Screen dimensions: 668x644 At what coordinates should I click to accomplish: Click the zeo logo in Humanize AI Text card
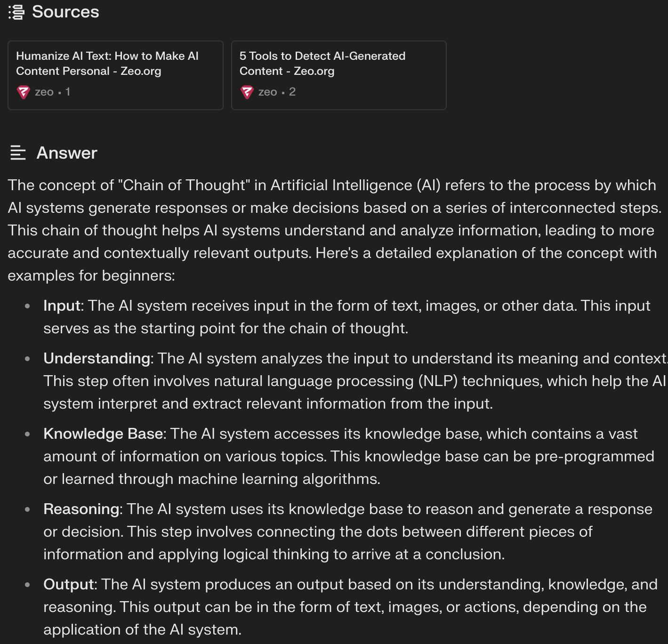coord(23,92)
